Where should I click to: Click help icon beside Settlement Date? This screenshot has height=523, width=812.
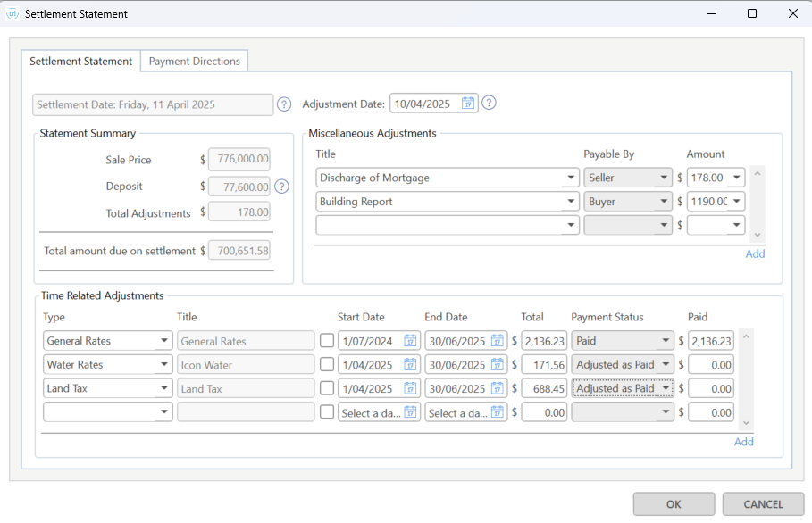coord(284,104)
